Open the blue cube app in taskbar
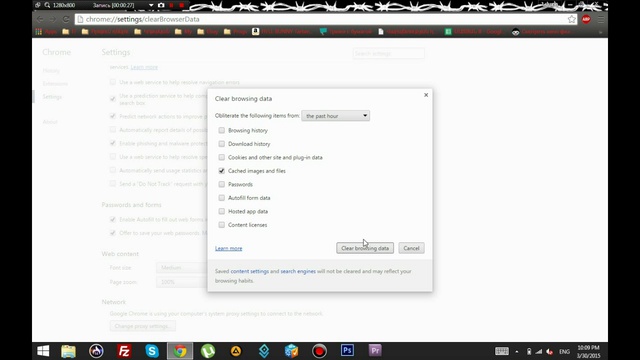 291,351
